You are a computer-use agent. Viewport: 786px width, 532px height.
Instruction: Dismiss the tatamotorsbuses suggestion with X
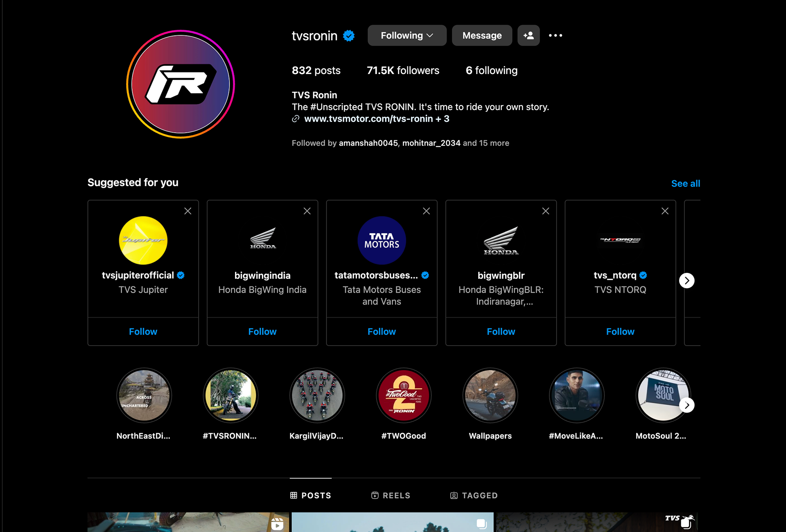[426, 211]
